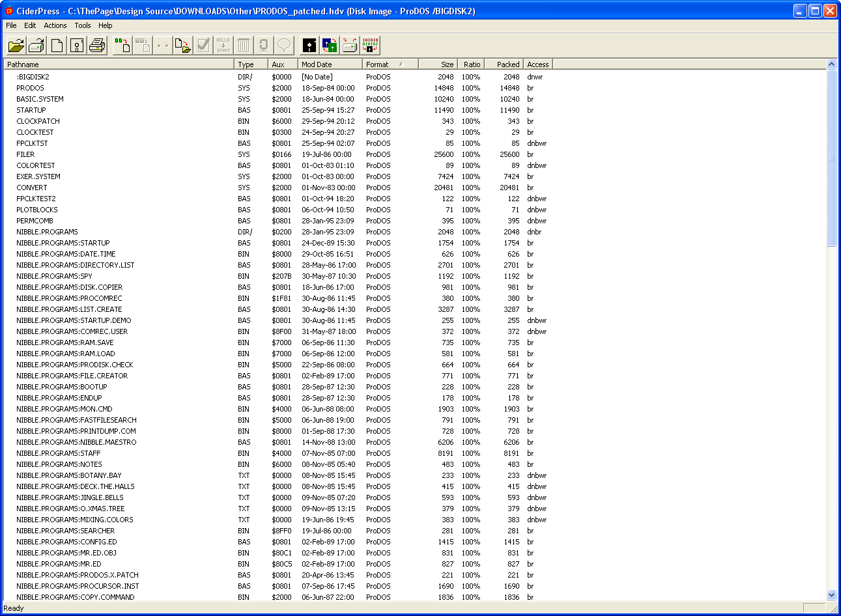The width and height of the screenshot is (841, 616).
Task: Select NIBBLE.PROGRAMS:DISK.COPIER entry
Action: [x=279, y=287]
